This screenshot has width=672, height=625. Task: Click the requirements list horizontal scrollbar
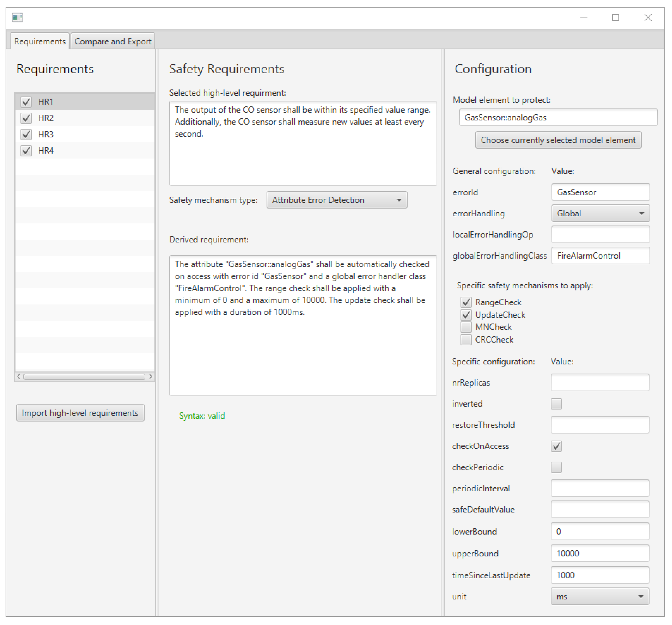(x=84, y=376)
